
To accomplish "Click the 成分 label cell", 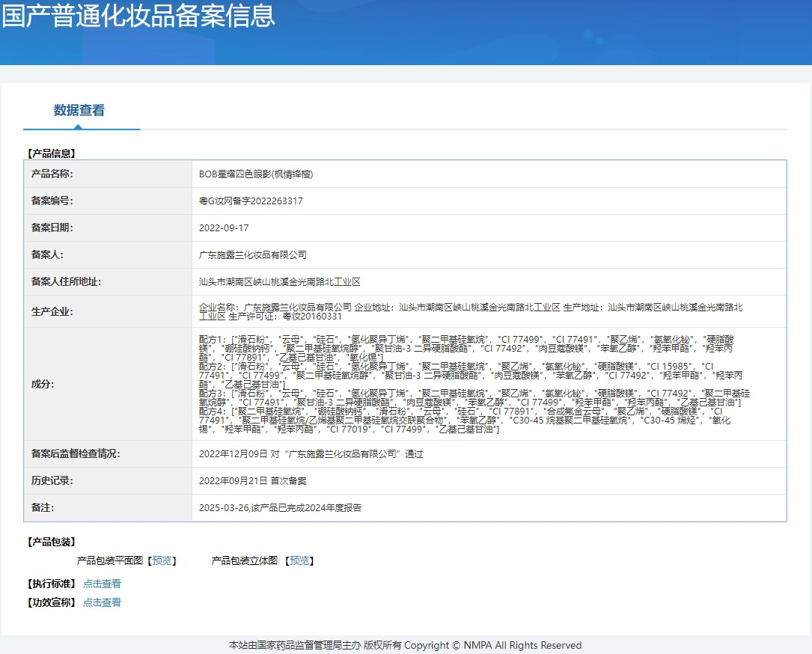I will pos(108,384).
